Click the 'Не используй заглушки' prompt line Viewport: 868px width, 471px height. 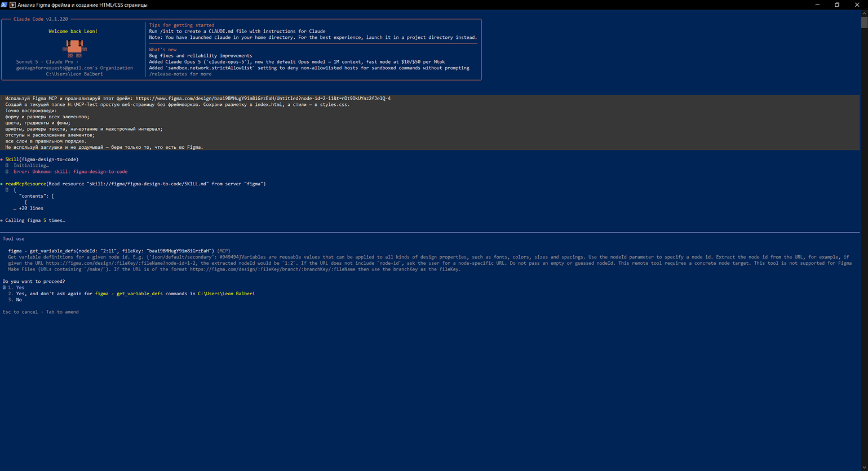tap(104, 148)
